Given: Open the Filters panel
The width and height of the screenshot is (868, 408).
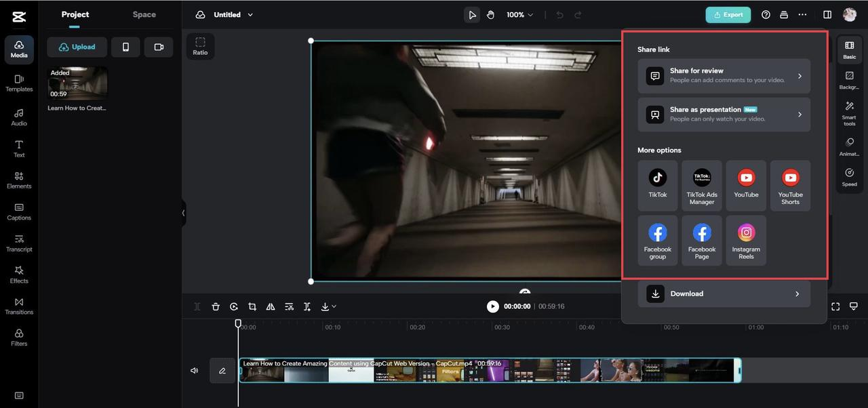Looking at the screenshot, I should (x=19, y=338).
